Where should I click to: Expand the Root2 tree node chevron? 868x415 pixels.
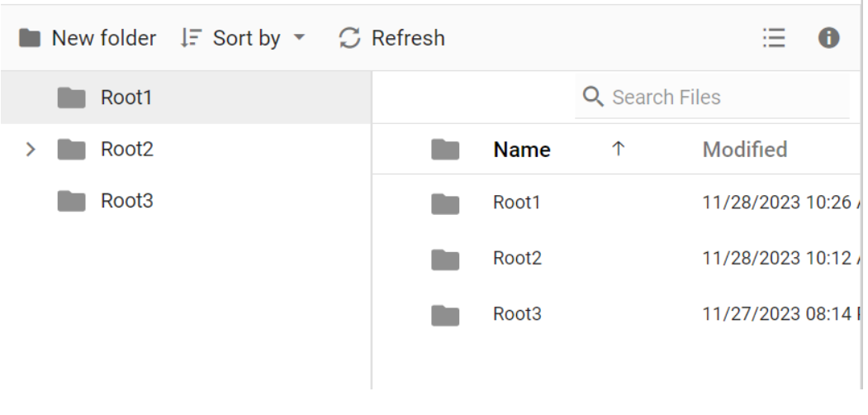(31, 150)
